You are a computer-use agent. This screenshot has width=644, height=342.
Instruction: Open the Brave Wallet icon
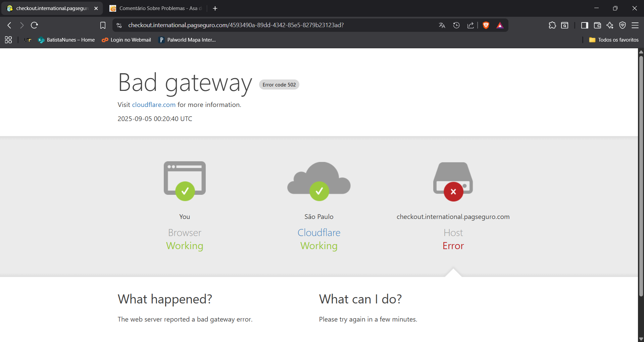597,25
